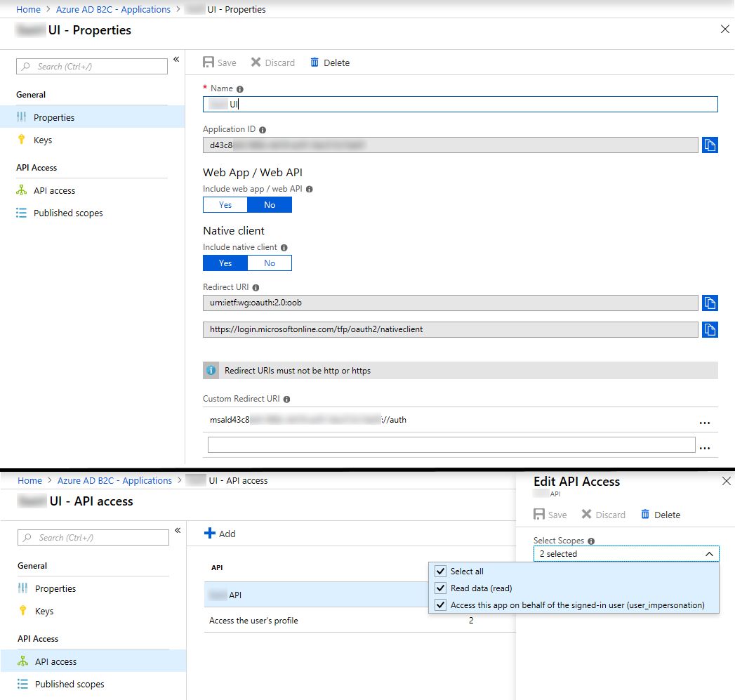The width and height of the screenshot is (735, 700).
Task: Collapse the Select Scopes dropdown
Action: [x=709, y=554]
